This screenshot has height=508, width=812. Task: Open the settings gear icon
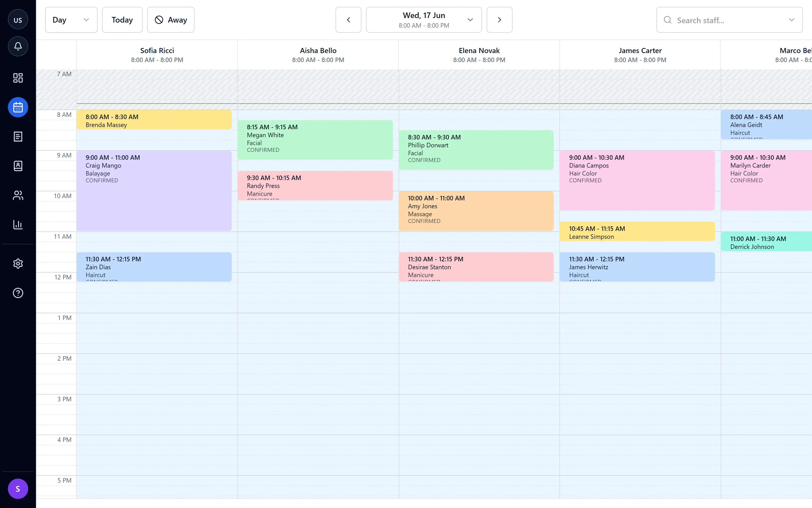point(18,264)
